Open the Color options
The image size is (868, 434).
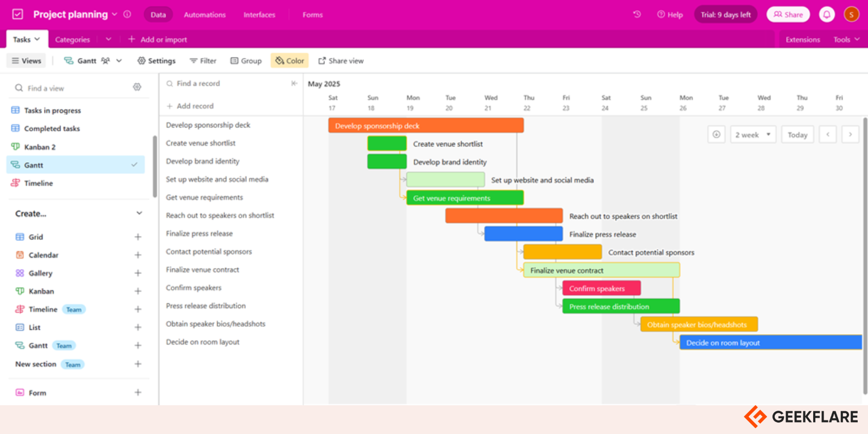point(290,61)
